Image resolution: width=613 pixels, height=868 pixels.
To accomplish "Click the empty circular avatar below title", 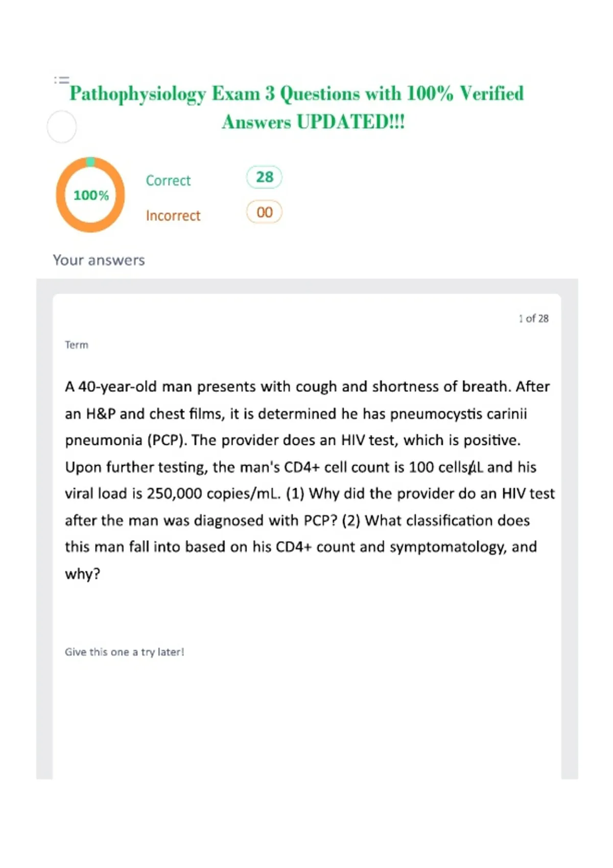I will 62,127.
